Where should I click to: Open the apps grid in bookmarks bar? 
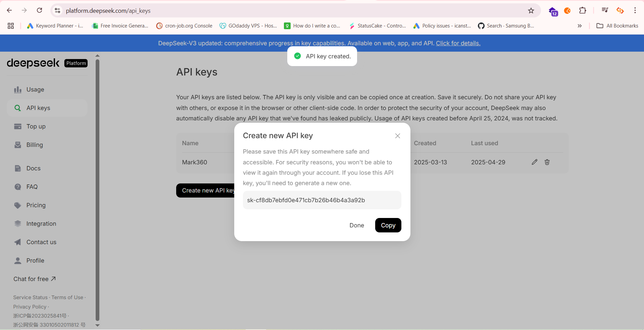(11, 26)
